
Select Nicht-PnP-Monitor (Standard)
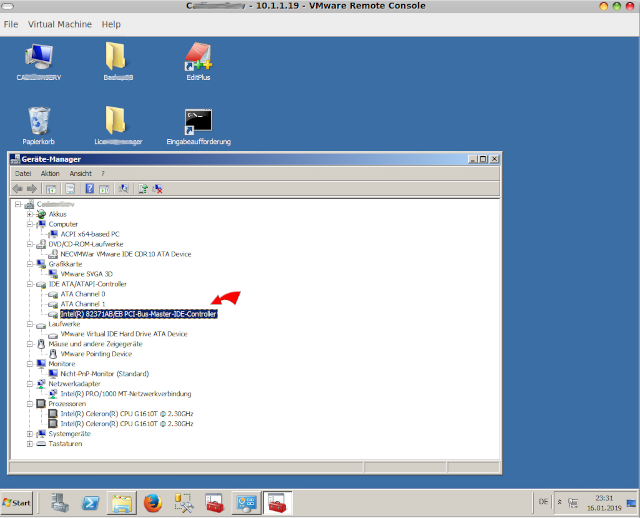104,373
